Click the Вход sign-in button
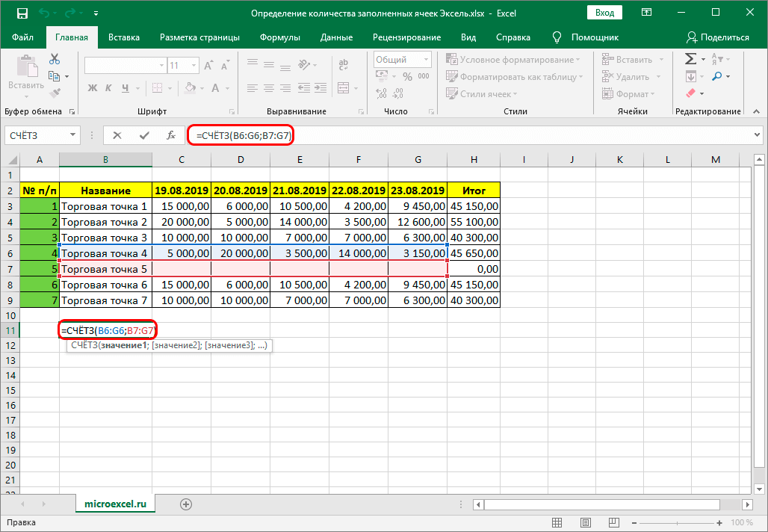This screenshot has height=532, width=768. pyautogui.click(x=604, y=13)
